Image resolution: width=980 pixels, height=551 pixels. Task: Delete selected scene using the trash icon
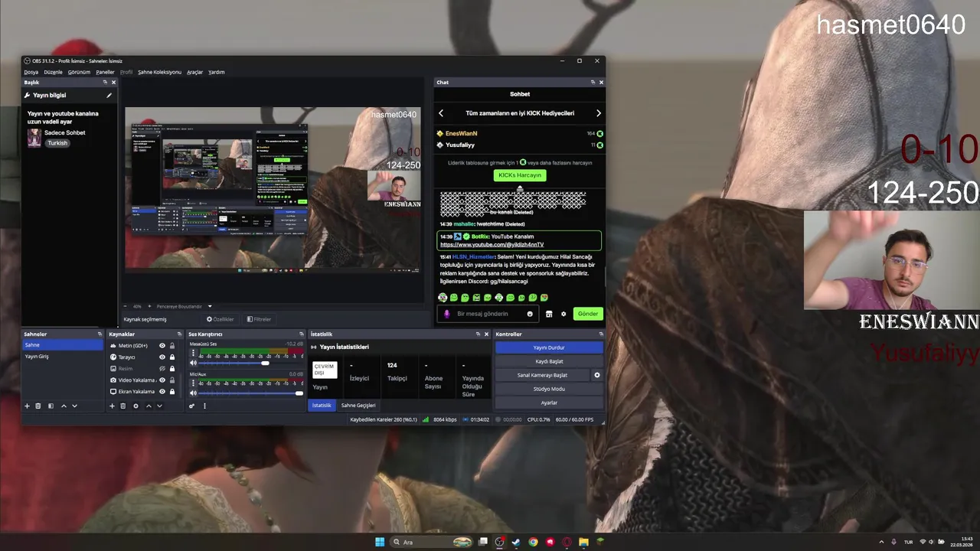coord(38,406)
